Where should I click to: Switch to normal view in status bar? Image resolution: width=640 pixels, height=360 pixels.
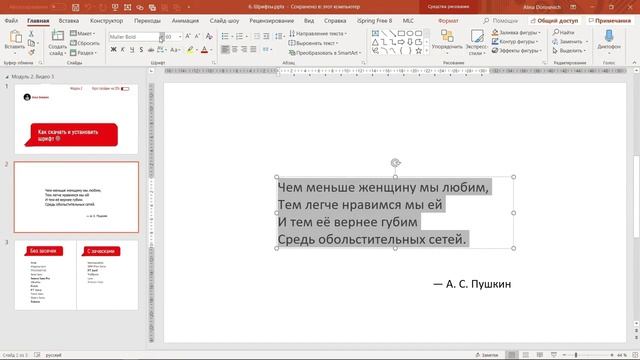click(x=511, y=355)
